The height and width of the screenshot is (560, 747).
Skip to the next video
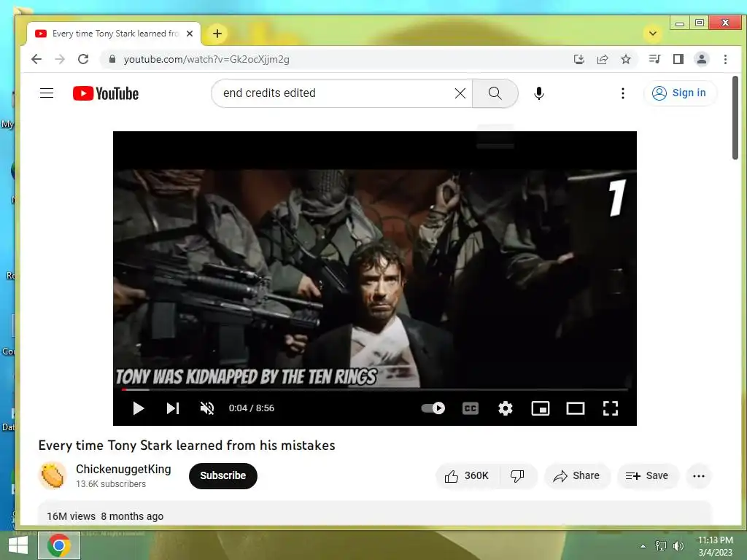click(172, 408)
